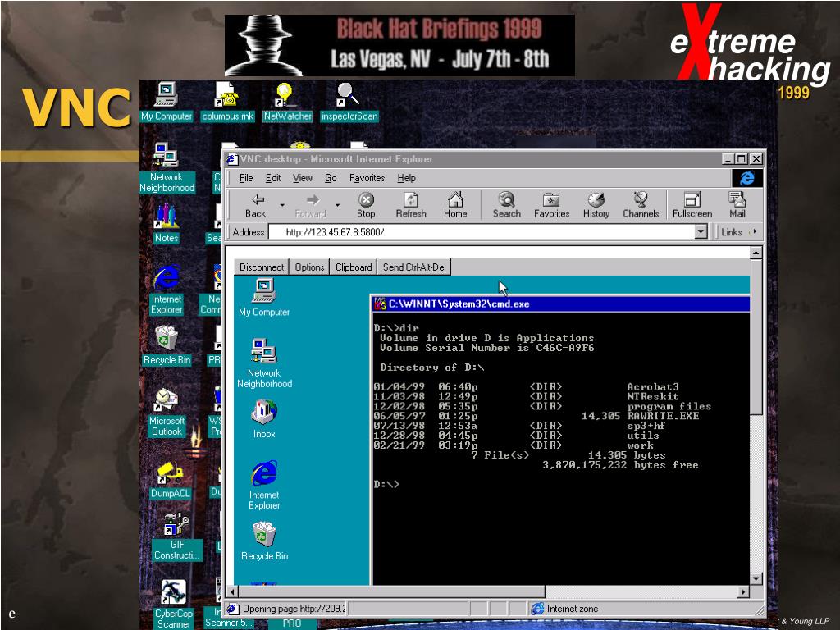Open the File menu
Screen dimensions: 840x630
point(246,178)
